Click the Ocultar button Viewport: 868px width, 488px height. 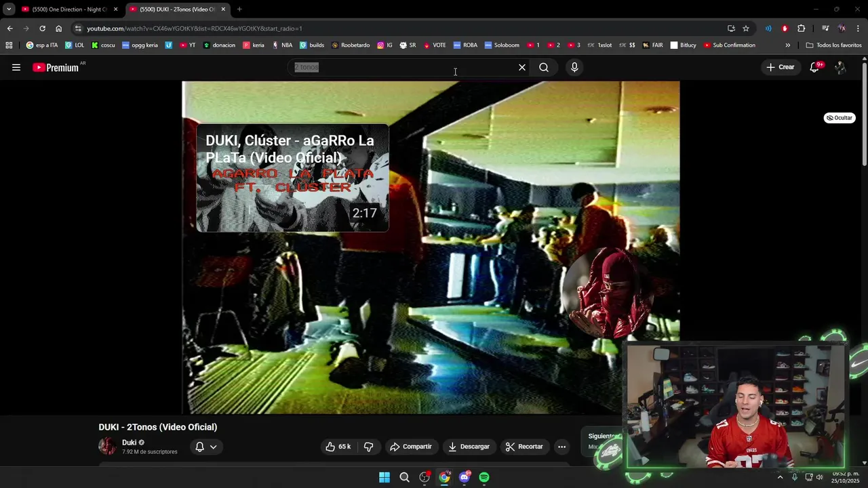pyautogui.click(x=840, y=118)
